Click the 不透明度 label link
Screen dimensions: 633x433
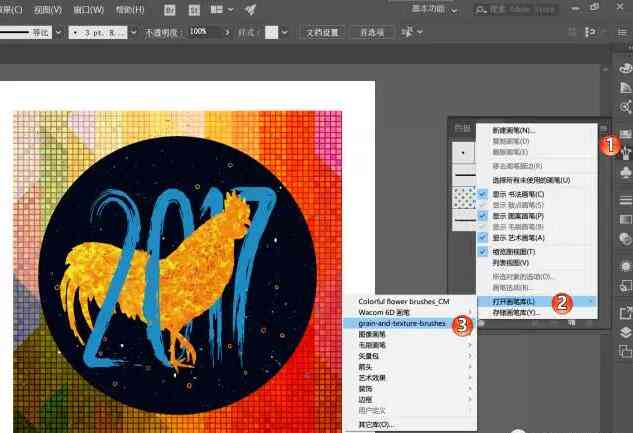[x=164, y=33]
